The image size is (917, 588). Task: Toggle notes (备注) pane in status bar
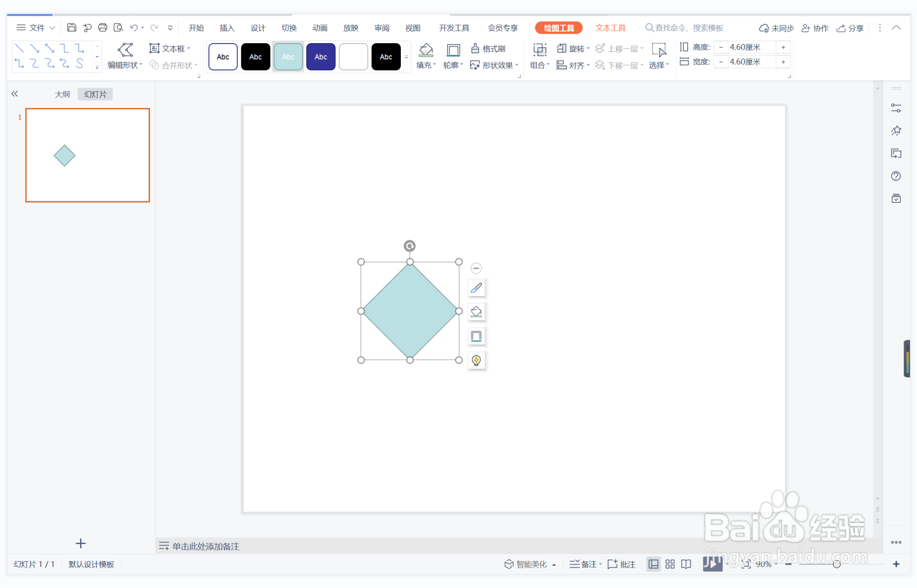point(584,564)
